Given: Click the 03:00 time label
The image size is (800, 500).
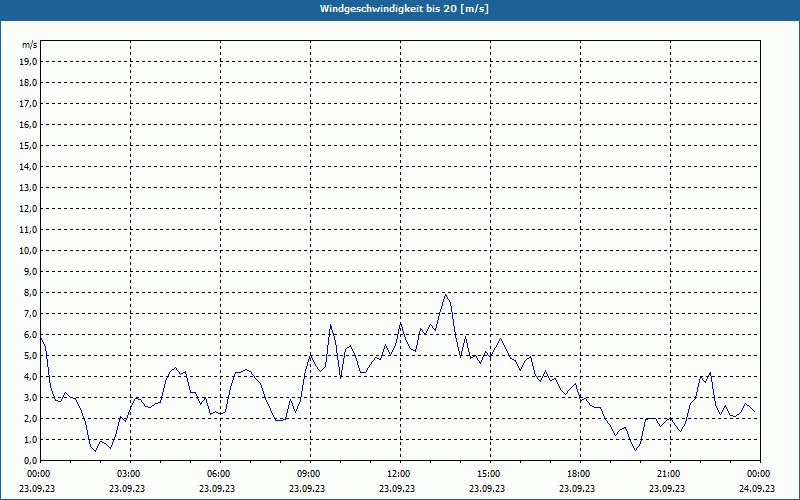Looking at the screenshot, I should point(131,474).
